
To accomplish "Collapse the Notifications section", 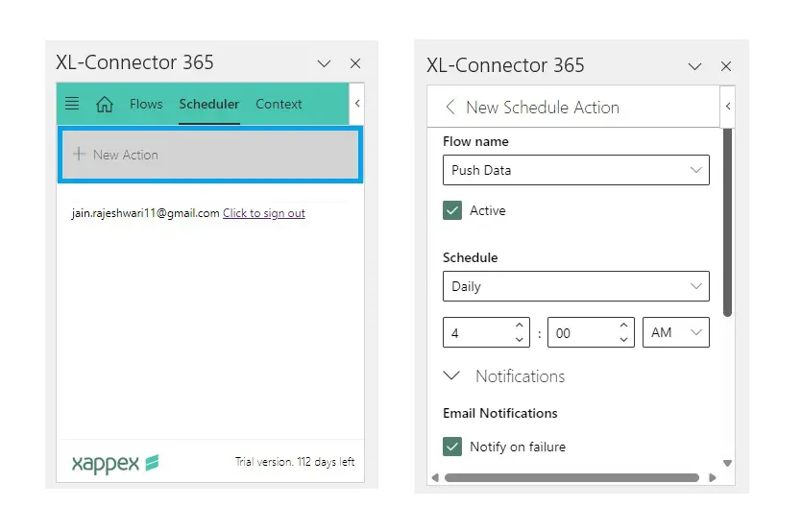I will pos(450,376).
